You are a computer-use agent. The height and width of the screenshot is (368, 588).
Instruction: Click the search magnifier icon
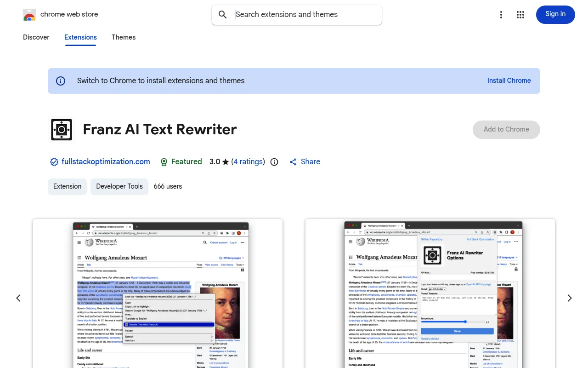tap(223, 15)
